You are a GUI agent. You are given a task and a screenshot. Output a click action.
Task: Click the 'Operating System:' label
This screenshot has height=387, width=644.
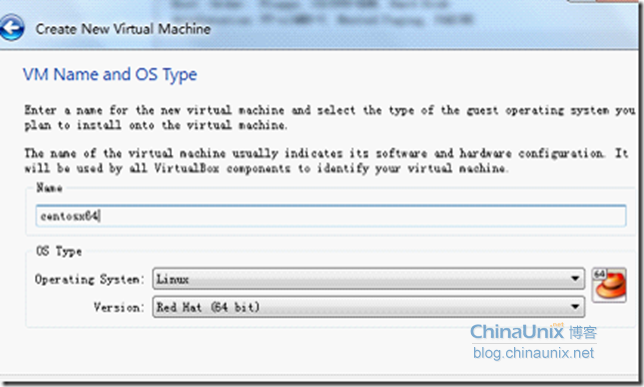[90, 279]
